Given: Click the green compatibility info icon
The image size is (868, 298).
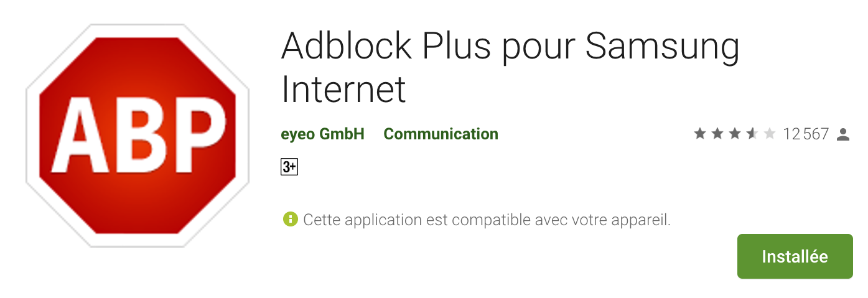Looking at the screenshot, I should pos(290,219).
